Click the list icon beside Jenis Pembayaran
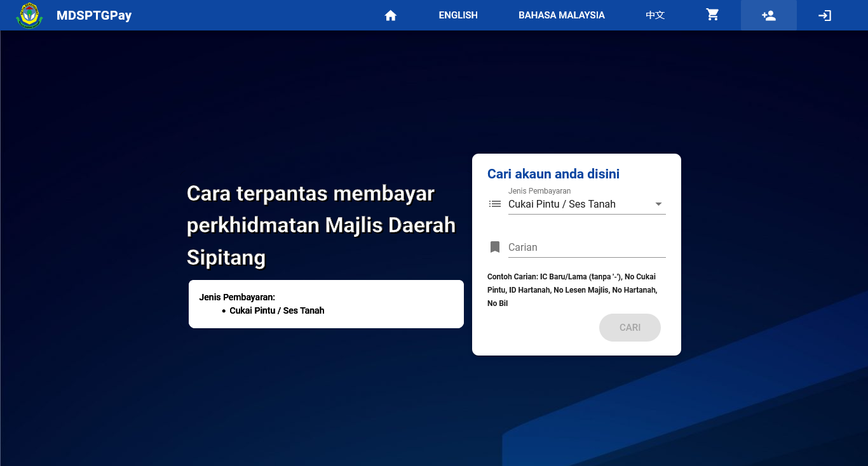 [x=495, y=204]
